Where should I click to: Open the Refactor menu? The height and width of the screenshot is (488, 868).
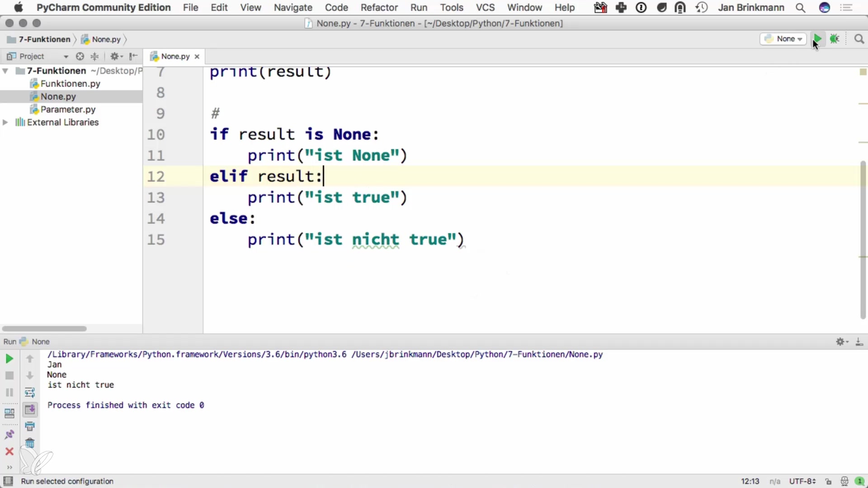[379, 8]
